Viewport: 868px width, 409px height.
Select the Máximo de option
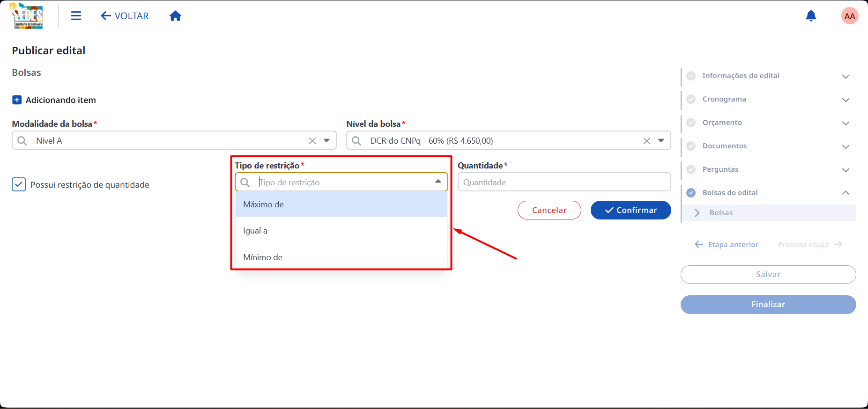click(x=341, y=204)
